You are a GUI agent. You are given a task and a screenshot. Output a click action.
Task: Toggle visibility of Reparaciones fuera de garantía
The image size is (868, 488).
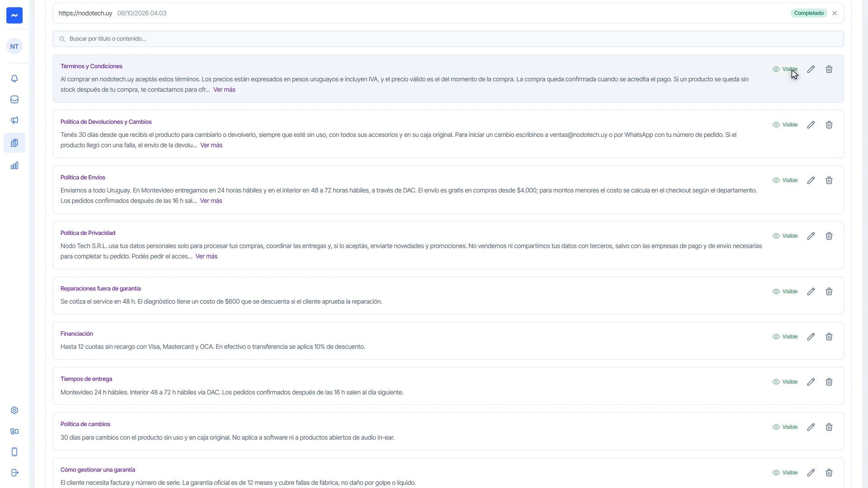click(785, 291)
